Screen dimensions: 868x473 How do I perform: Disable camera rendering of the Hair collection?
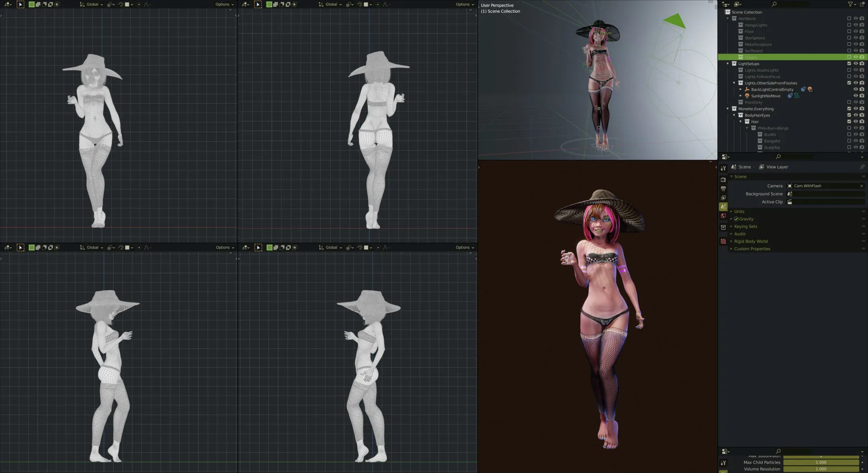pos(862,121)
